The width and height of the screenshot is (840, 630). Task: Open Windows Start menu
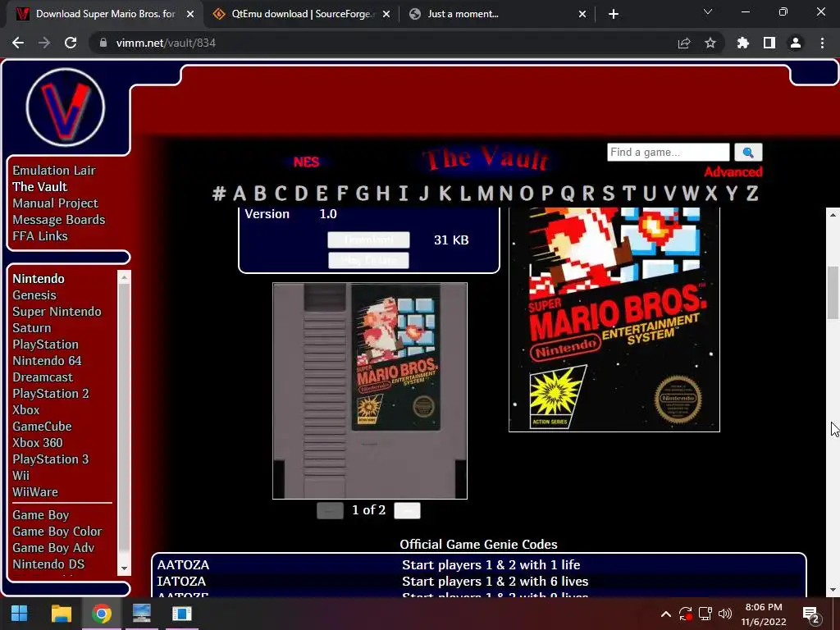(x=20, y=614)
